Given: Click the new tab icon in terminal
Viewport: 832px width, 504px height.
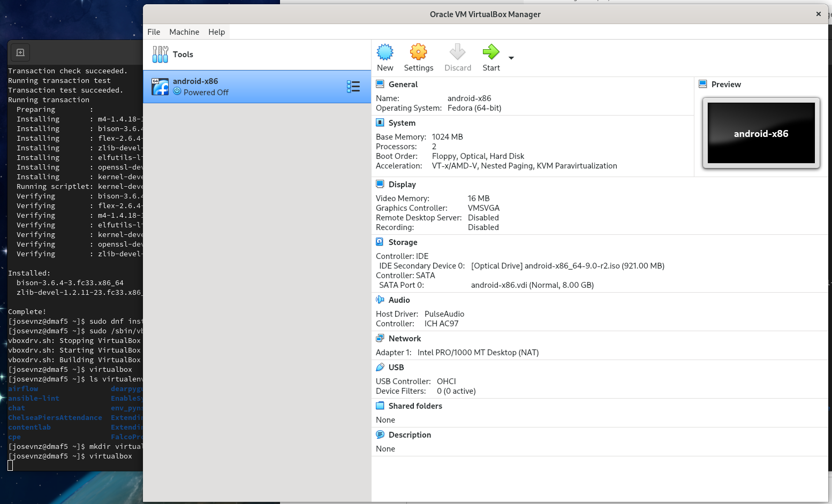Looking at the screenshot, I should point(20,52).
